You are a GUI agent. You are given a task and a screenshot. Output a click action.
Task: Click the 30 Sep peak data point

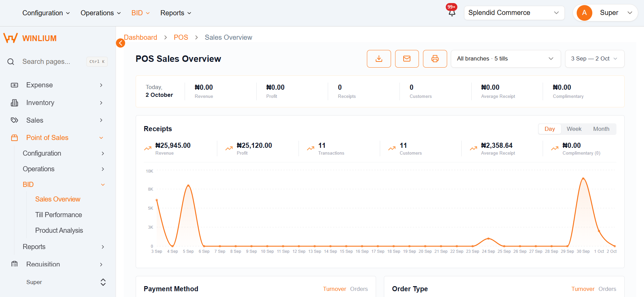pyautogui.click(x=583, y=178)
